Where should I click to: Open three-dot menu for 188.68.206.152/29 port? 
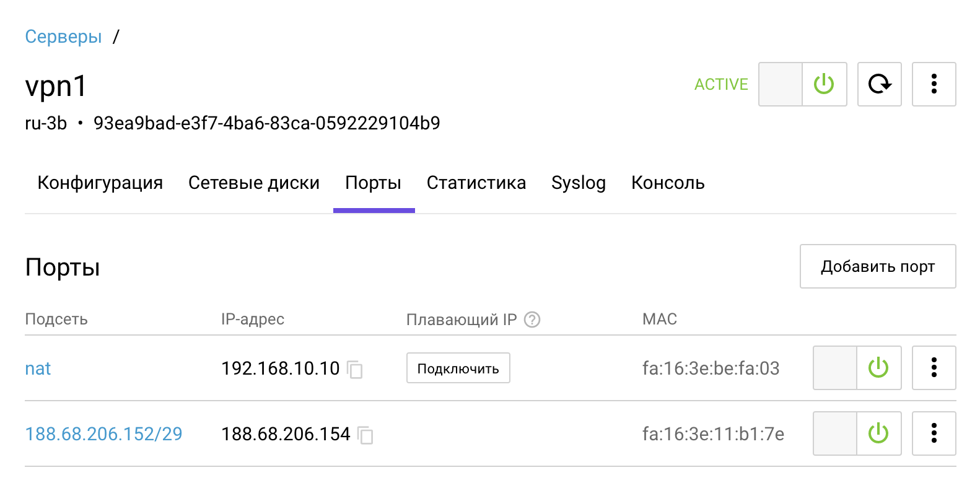(934, 433)
